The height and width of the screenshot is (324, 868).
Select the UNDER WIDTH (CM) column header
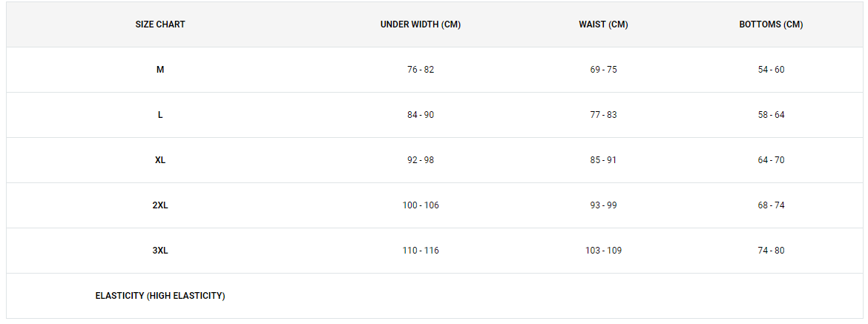(421, 24)
